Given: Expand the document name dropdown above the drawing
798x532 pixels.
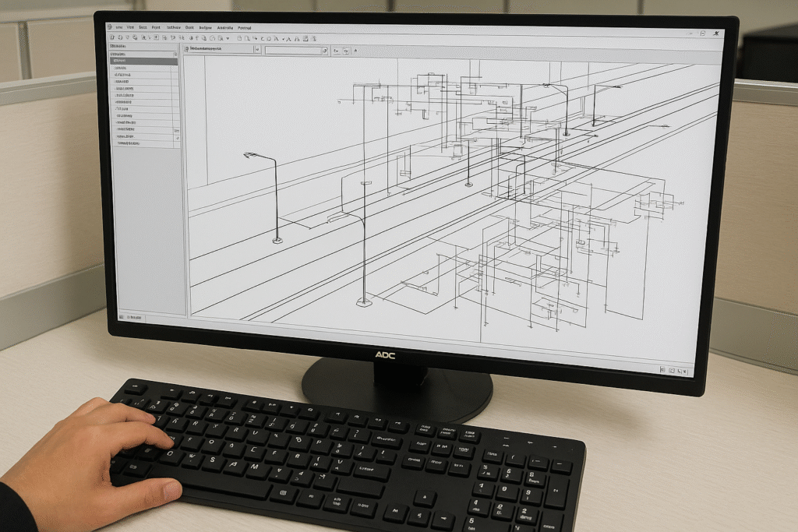Looking at the screenshot, I should coord(256,49).
